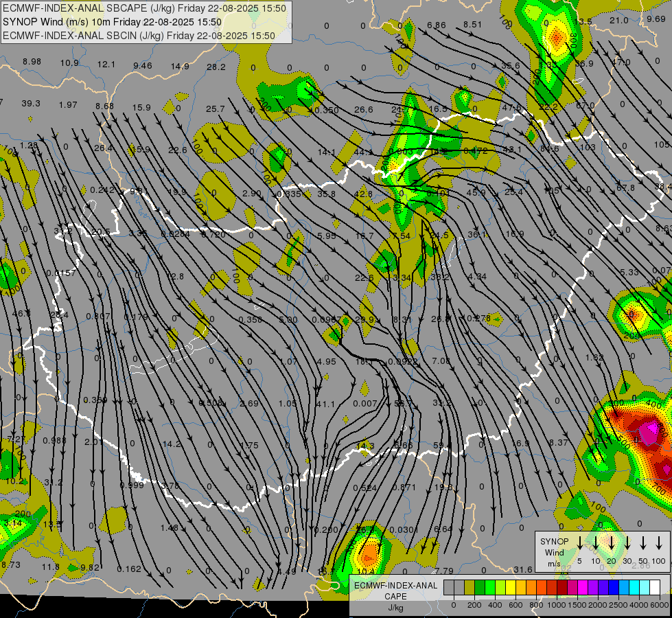Image resolution: width=672 pixels, height=618 pixels.
Task: Click the station value 42.8
Action: click(x=363, y=194)
